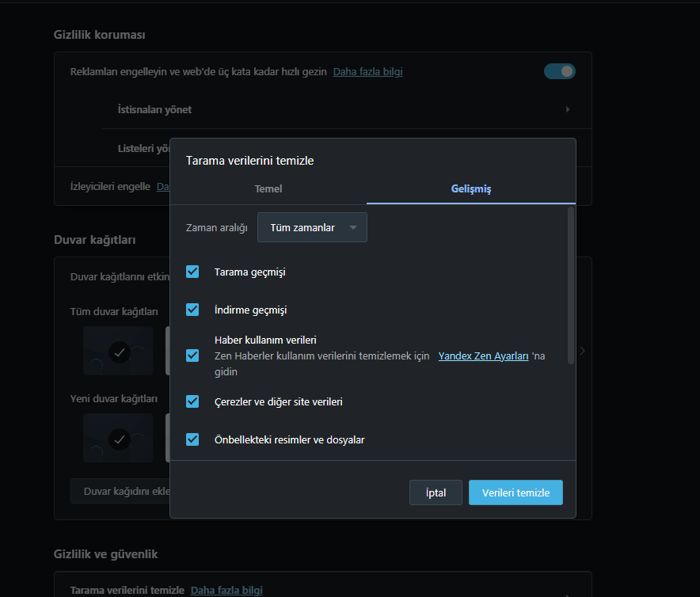Click the dialog's vertical scrollbar

pos(569,285)
